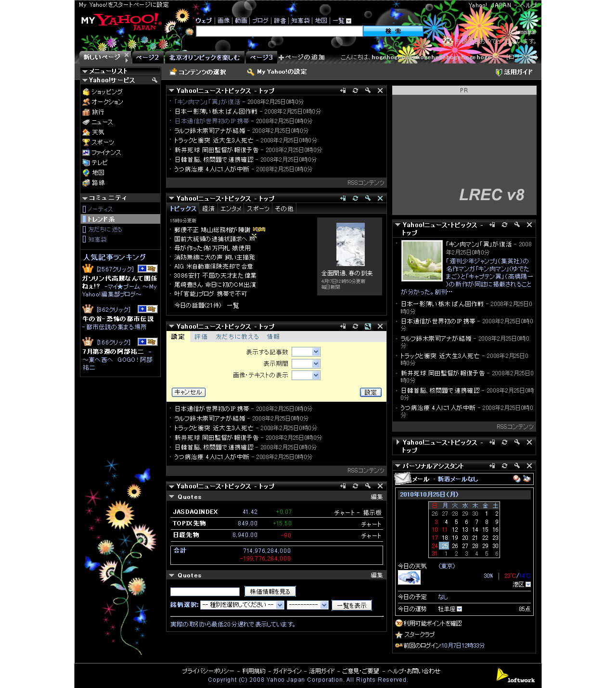
Task: Collapse the パーソナルアシスタント widget
Action: pos(398,466)
